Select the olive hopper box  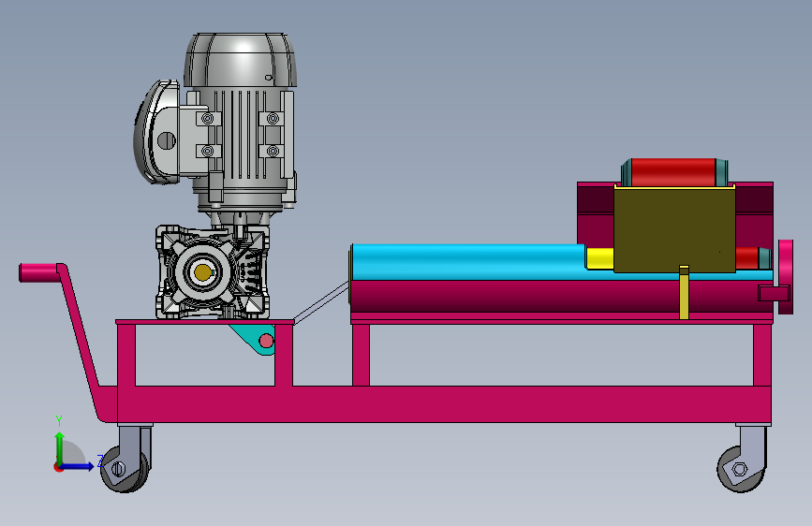(674, 229)
